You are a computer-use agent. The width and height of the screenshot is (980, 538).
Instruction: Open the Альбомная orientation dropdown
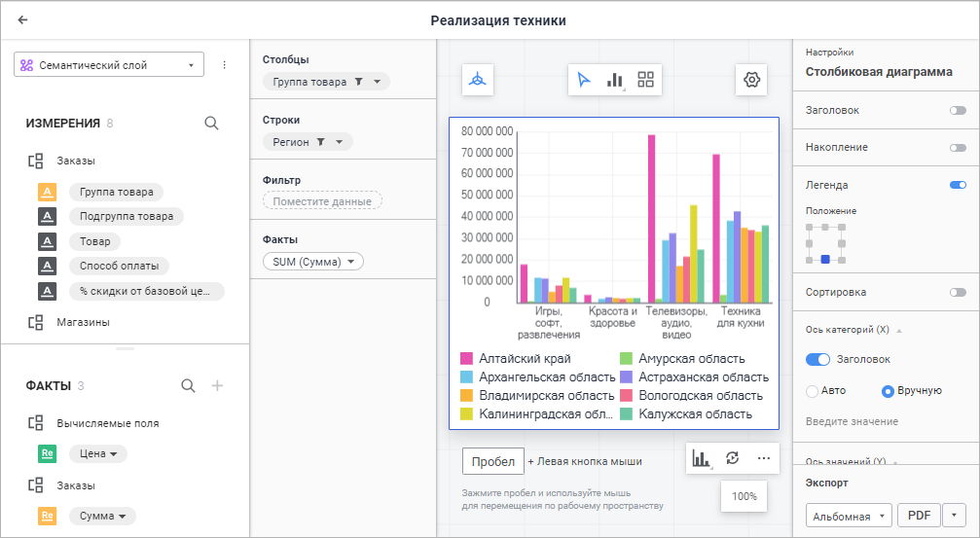coord(849,516)
